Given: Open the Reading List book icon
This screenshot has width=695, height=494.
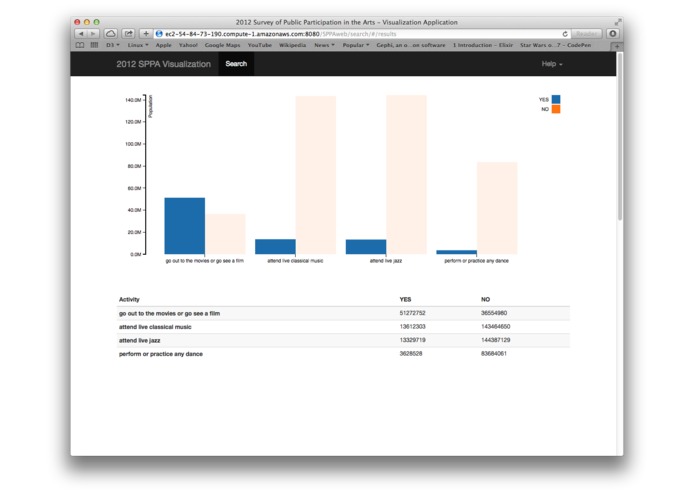Looking at the screenshot, I should pos(80,45).
